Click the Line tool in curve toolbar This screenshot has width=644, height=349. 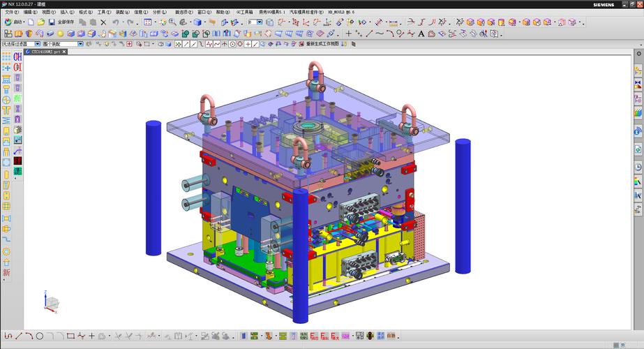point(369,34)
